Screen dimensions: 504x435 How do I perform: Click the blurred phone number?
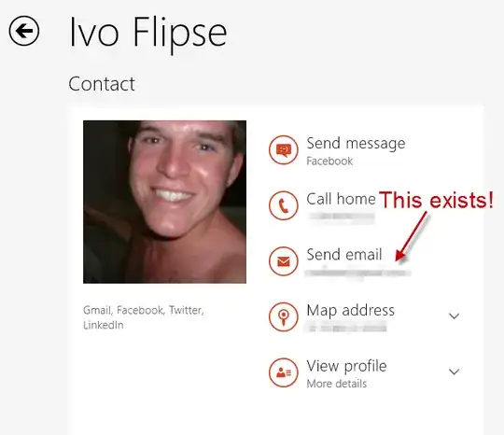pyautogui.click(x=342, y=216)
